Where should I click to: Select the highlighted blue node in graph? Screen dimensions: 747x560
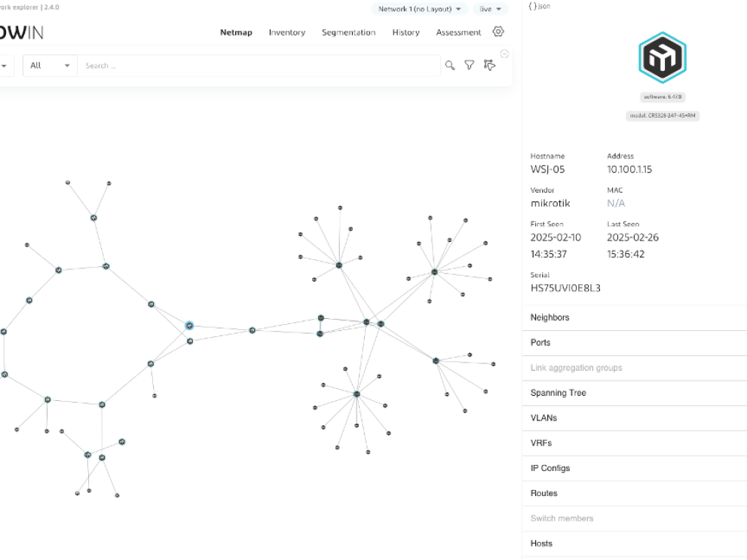click(189, 326)
